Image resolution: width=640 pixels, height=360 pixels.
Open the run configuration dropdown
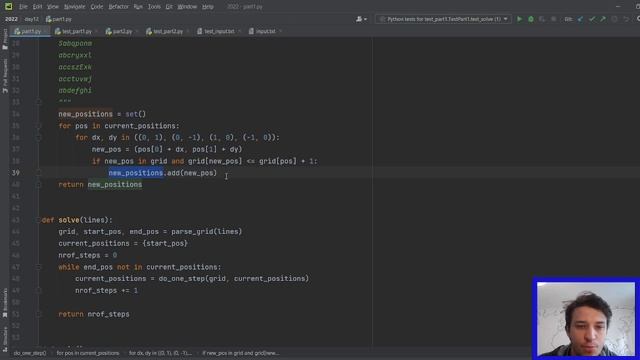pyautogui.click(x=443, y=19)
